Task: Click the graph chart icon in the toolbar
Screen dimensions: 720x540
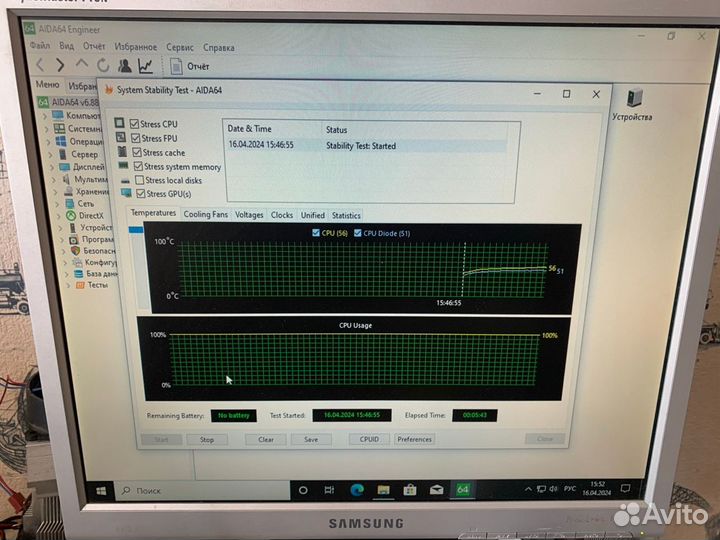Action: click(146, 66)
